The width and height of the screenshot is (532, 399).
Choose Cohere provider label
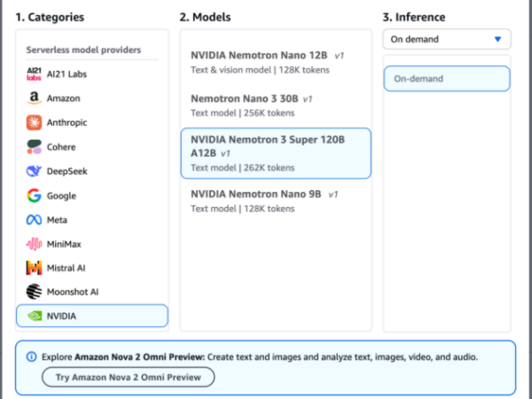click(61, 147)
